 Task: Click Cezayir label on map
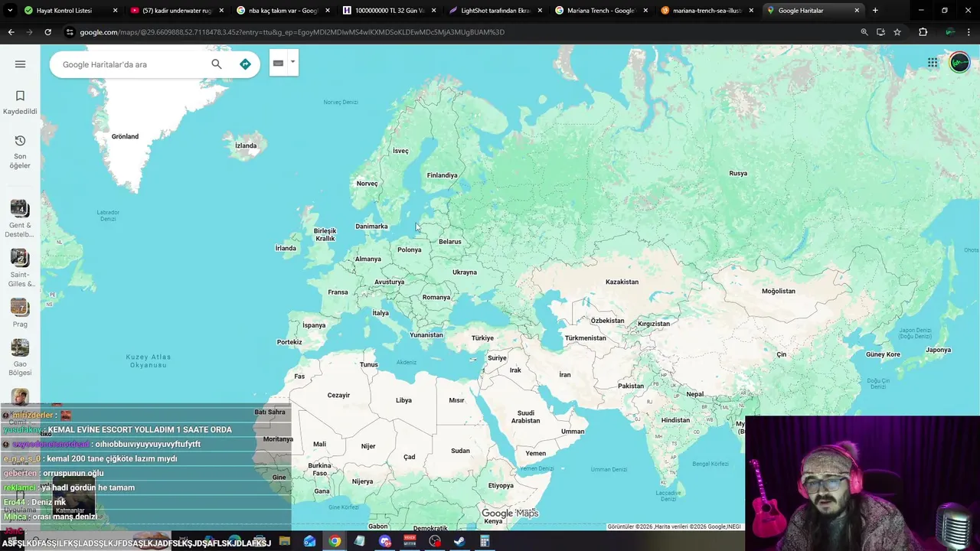[x=338, y=395]
